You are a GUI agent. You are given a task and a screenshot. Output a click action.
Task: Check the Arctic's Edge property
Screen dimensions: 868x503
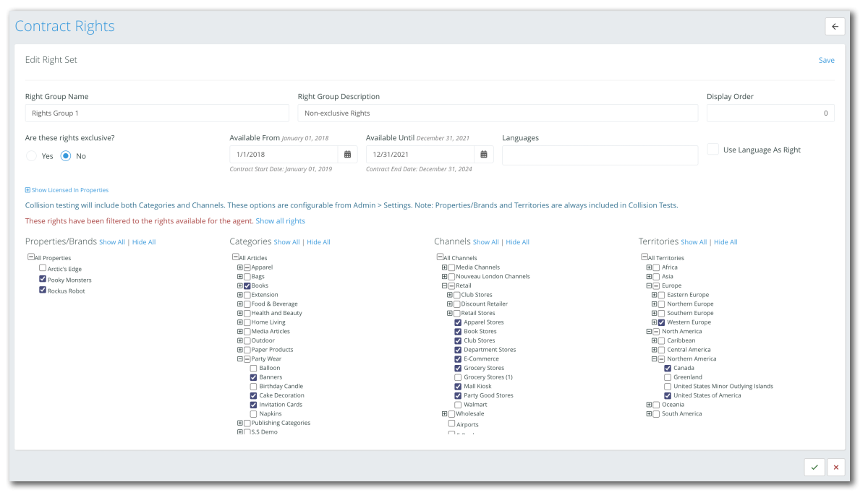pyautogui.click(x=42, y=267)
